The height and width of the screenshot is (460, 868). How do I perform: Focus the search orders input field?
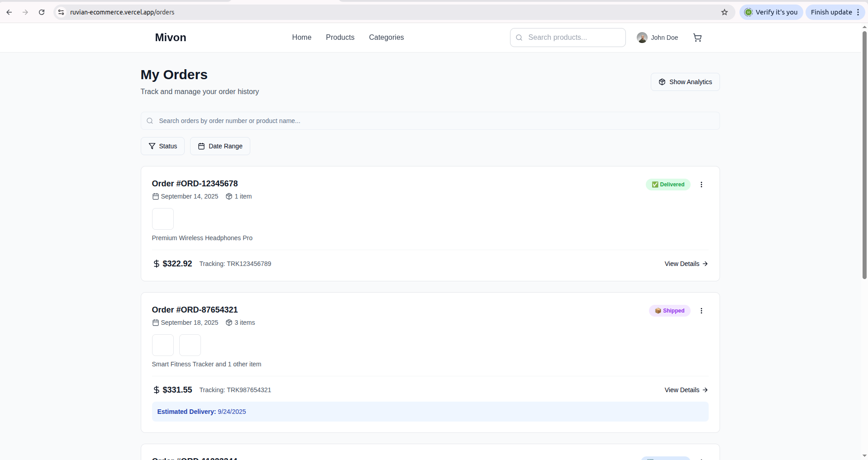[430, 121]
